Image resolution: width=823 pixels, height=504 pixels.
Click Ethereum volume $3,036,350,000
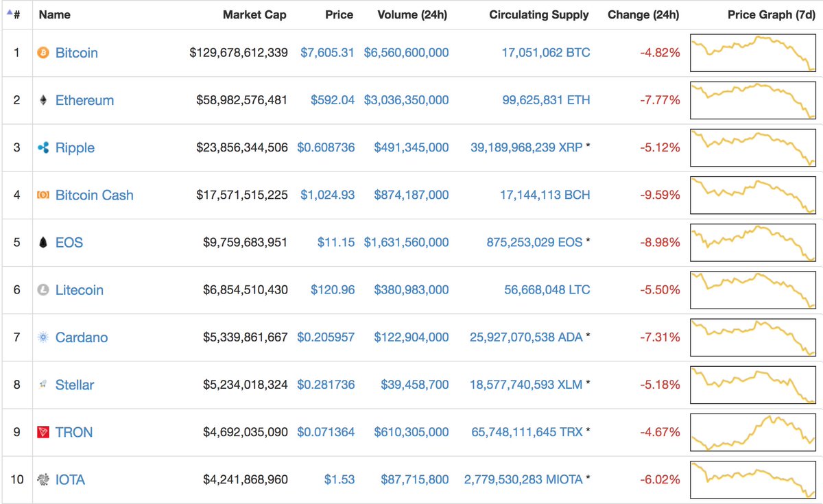coord(407,100)
